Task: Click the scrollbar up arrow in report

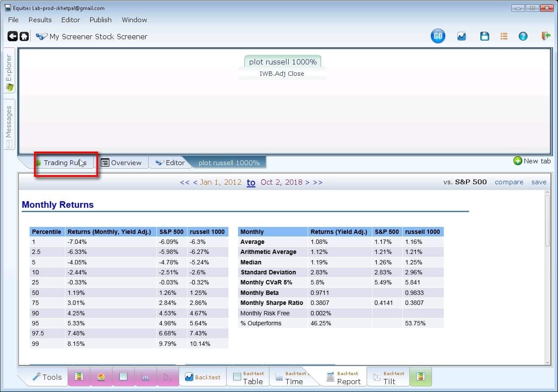Action: (548, 193)
